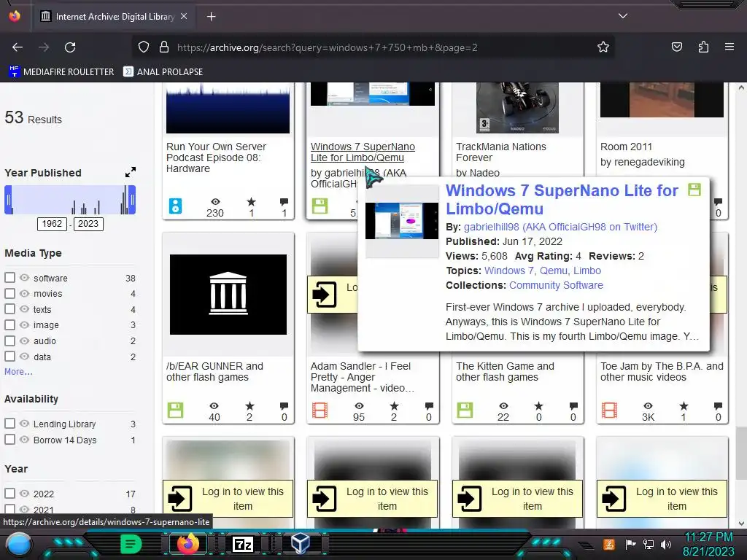Open the TrackMania Nations Forever title

(500, 152)
